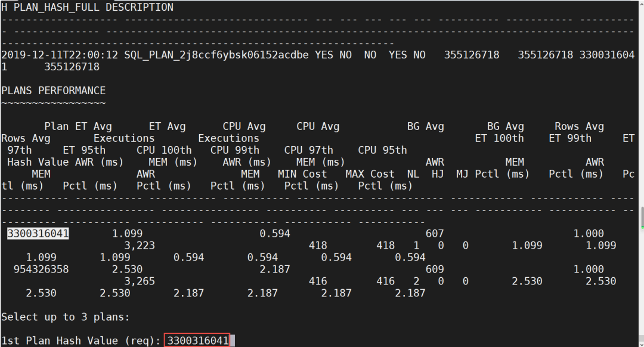This screenshot has height=347, width=644.
Task: Click the MIN Cost column header
Action: (x=302, y=174)
